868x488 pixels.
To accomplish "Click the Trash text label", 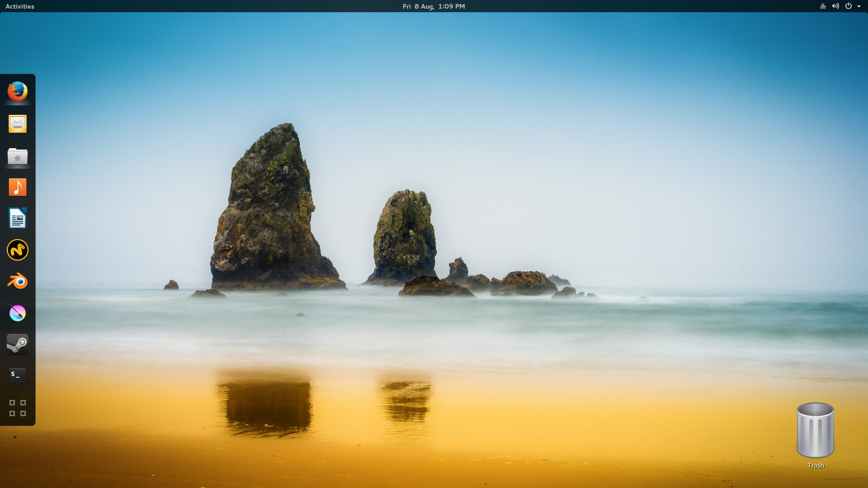I will point(816,465).
